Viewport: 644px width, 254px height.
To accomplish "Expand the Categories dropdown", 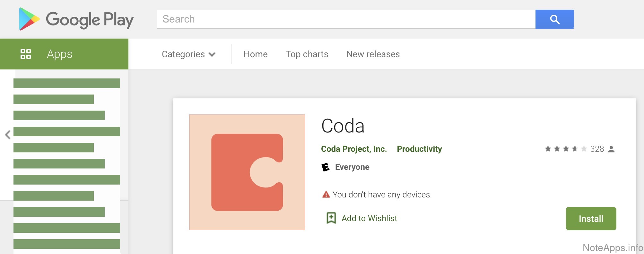I will [x=183, y=54].
